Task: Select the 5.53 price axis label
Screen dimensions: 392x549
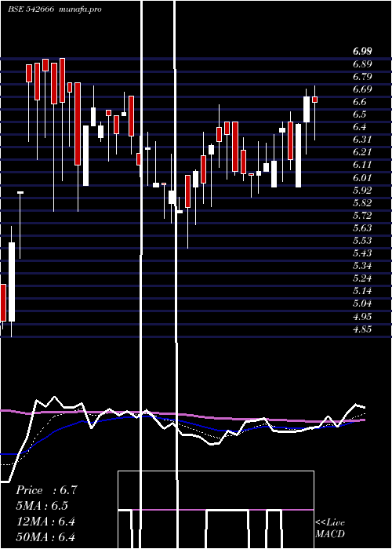Action: pyautogui.click(x=362, y=241)
